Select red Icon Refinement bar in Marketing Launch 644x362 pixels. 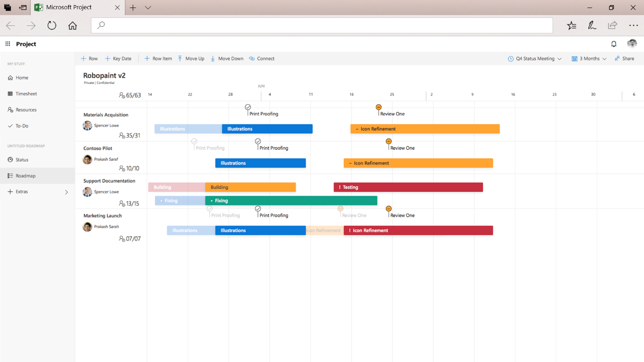tap(418, 230)
